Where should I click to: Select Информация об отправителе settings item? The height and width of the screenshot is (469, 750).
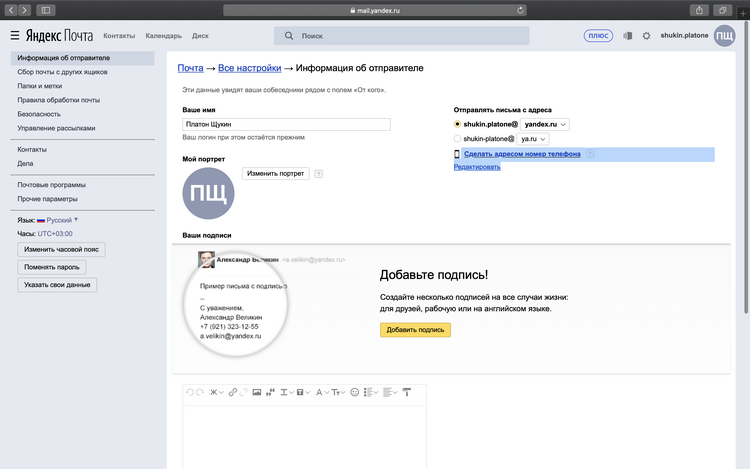82,58
